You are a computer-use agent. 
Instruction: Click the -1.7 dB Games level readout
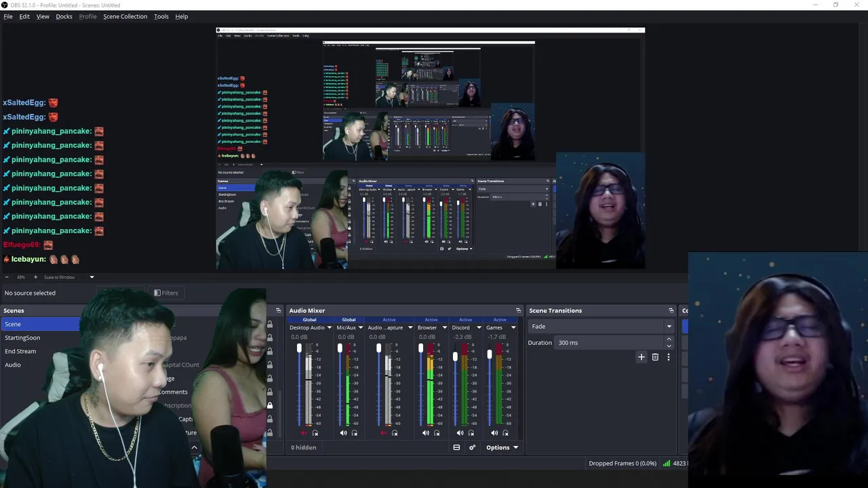point(496,337)
